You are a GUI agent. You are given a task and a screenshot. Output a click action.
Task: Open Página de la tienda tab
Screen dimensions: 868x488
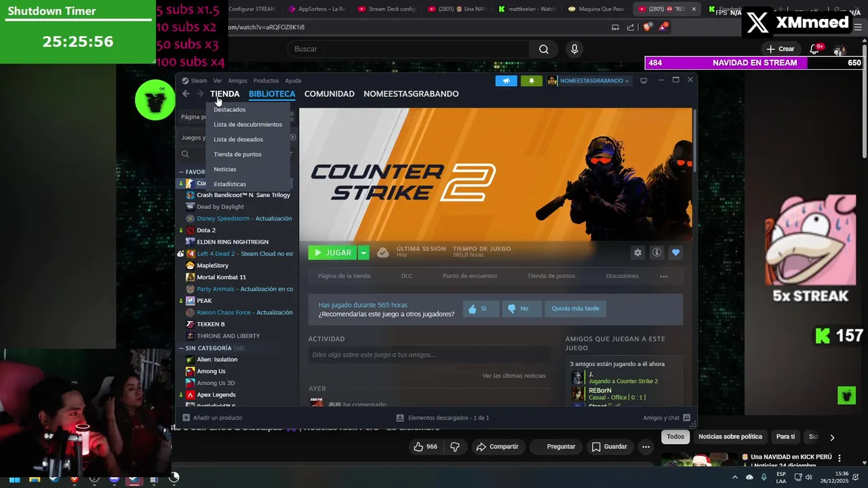click(344, 276)
